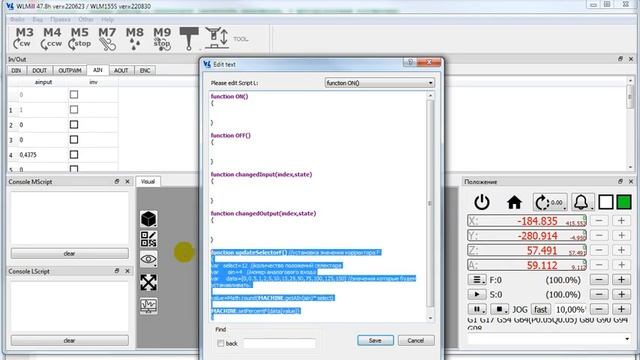Close the Console MScript panel

pos(127,181)
